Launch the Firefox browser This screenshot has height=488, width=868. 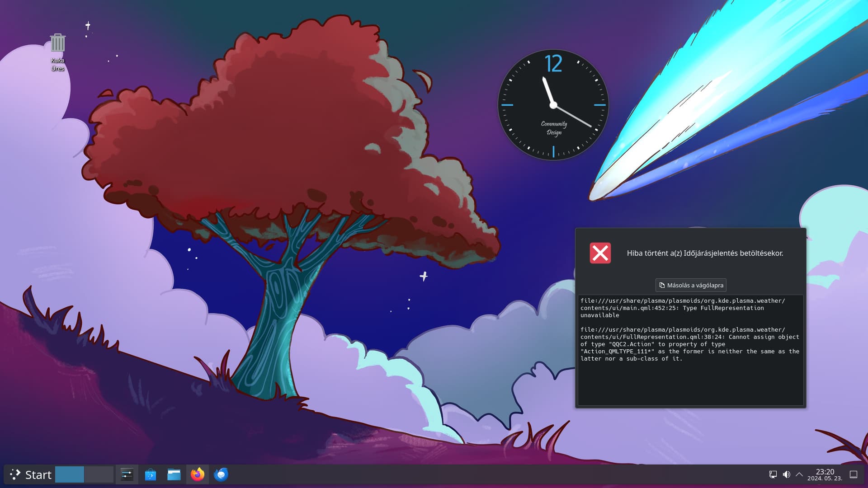198,474
